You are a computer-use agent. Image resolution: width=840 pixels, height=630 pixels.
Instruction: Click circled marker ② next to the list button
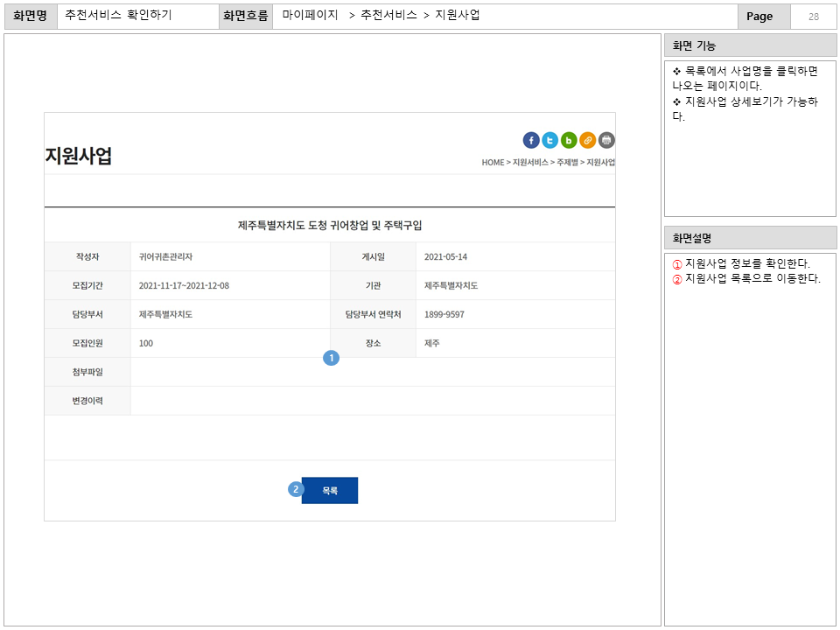click(297, 490)
